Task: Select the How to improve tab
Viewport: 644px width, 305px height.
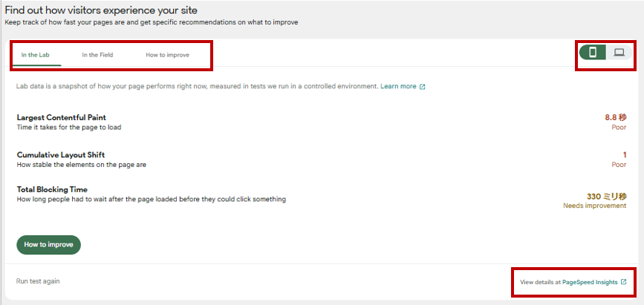Action: click(167, 55)
